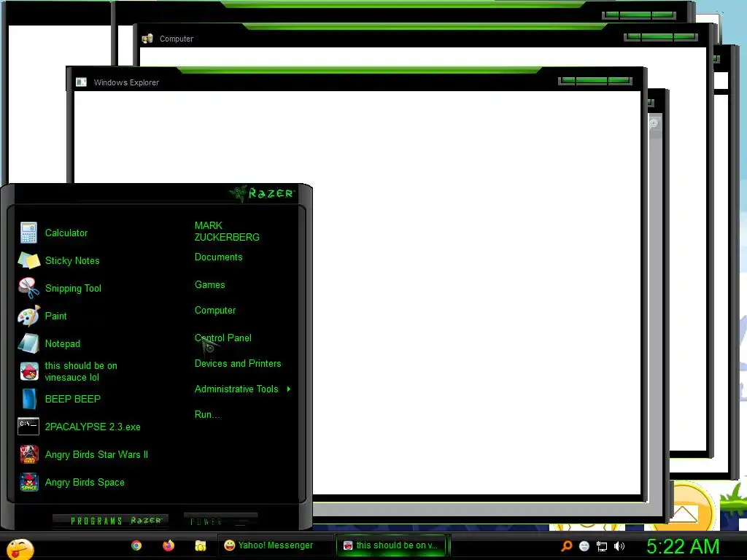Click the 5:22 AM clock
747x560 pixels.
pyautogui.click(x=683, y=547)
